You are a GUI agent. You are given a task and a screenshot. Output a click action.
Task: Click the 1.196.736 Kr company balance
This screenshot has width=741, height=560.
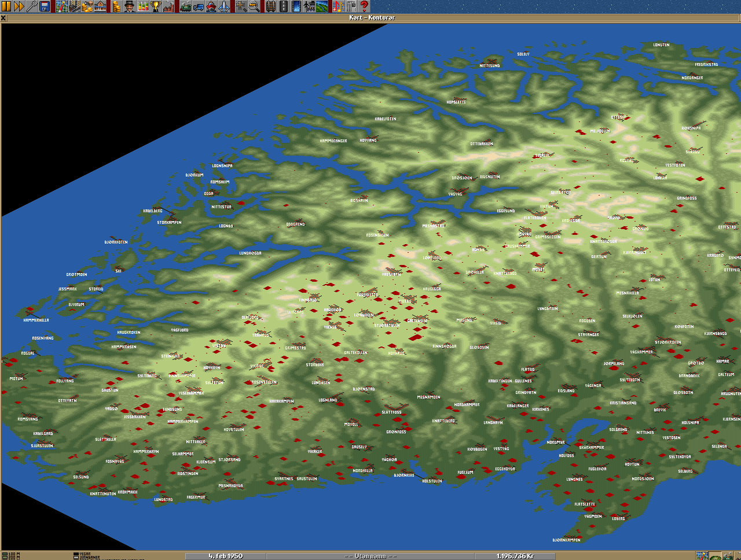click(x=515, y=556)
